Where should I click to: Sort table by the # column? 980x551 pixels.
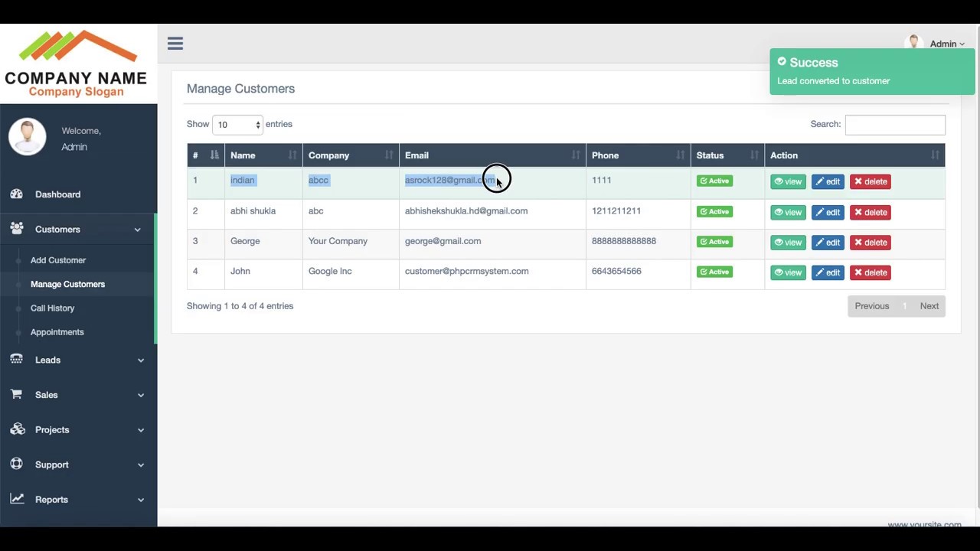click(x=206, y=155)
